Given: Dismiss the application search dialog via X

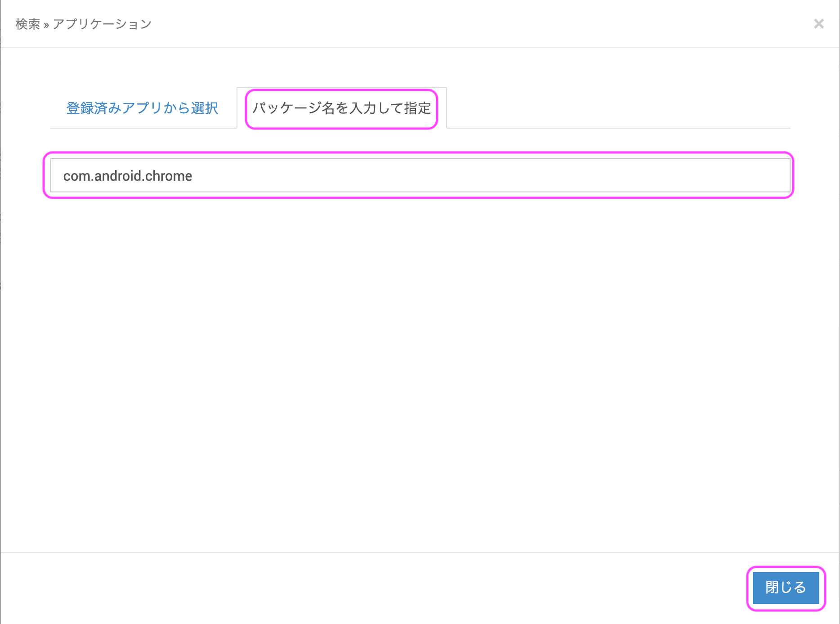Looking at the screenshot, I should coord(818,24).
